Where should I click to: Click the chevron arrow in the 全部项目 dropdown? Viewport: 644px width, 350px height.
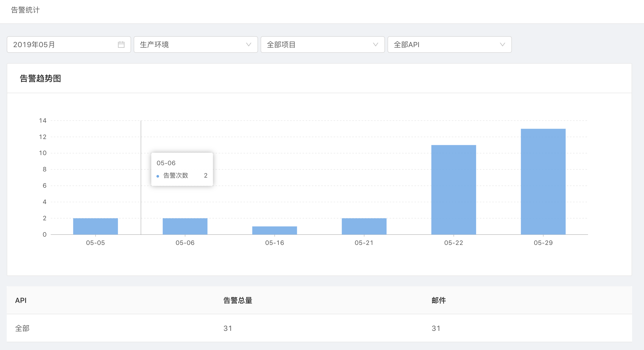(375, 45)
